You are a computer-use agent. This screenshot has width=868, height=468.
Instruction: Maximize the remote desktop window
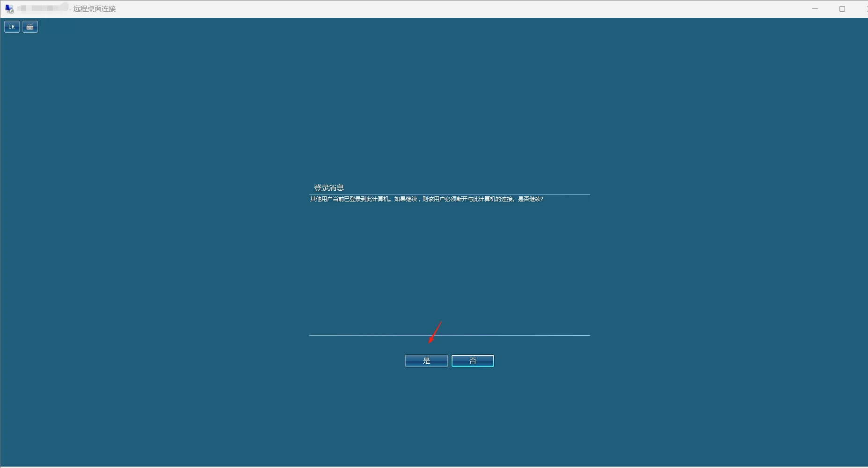coord(842,9)
